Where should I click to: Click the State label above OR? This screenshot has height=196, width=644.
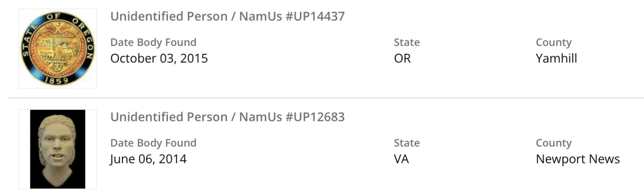pyautogui.click(x=407, y=42)
